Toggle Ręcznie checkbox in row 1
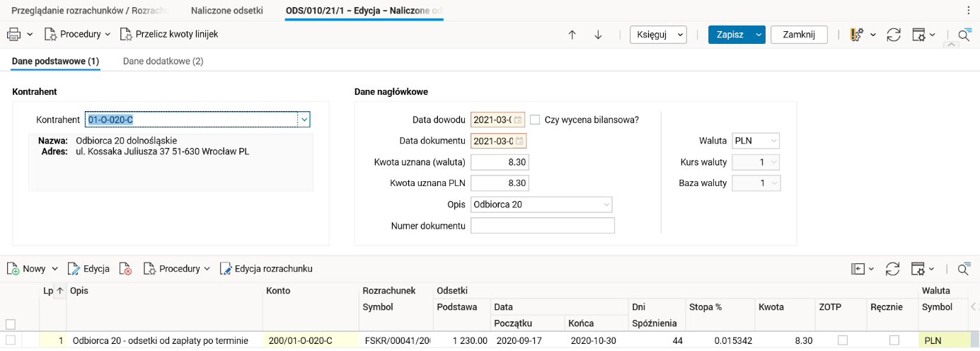980x351 pixels. [894, 340]
